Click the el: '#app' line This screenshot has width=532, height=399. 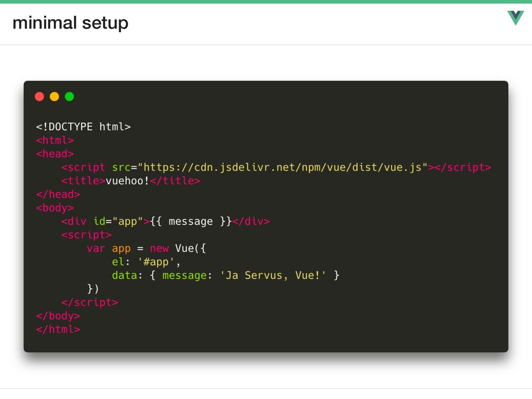coord(146,262)
